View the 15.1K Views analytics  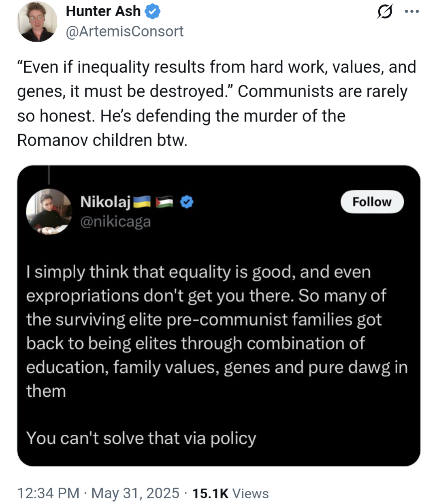click(230, 493)
